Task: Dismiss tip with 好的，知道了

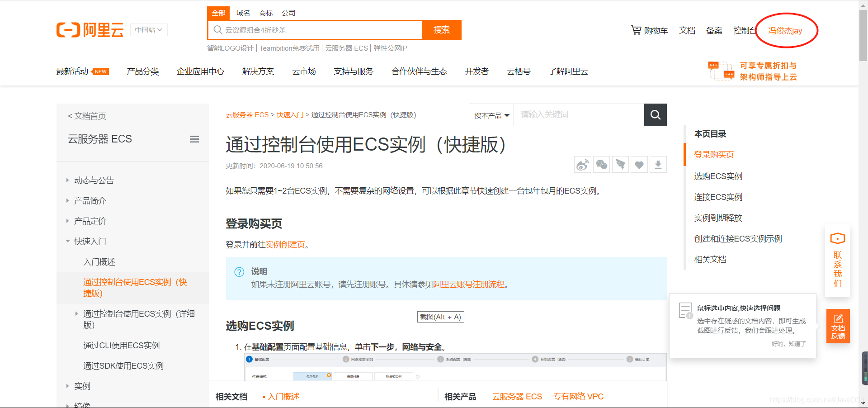Action: 789,344
